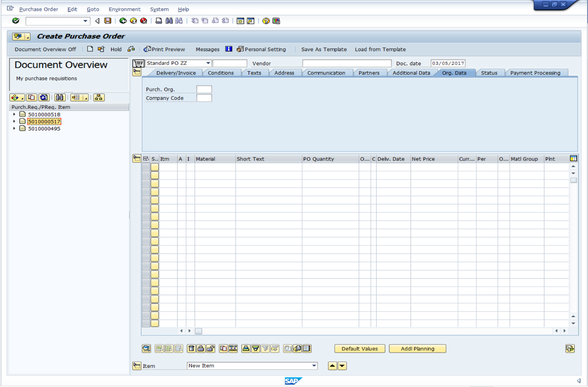This screenshot has width=588, height=387.
Task: Click the Adopt copy icon in Document Overview toolbar
Action: (31, 97)
